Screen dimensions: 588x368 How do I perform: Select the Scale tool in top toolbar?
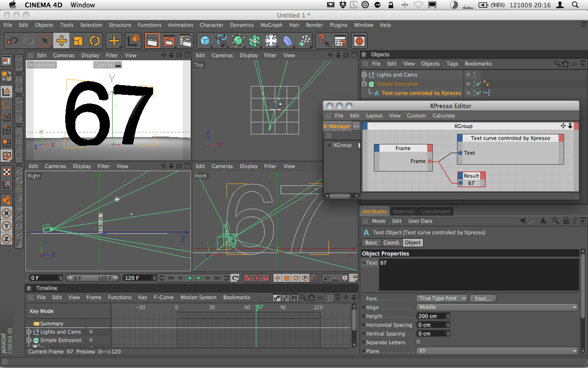78,40
